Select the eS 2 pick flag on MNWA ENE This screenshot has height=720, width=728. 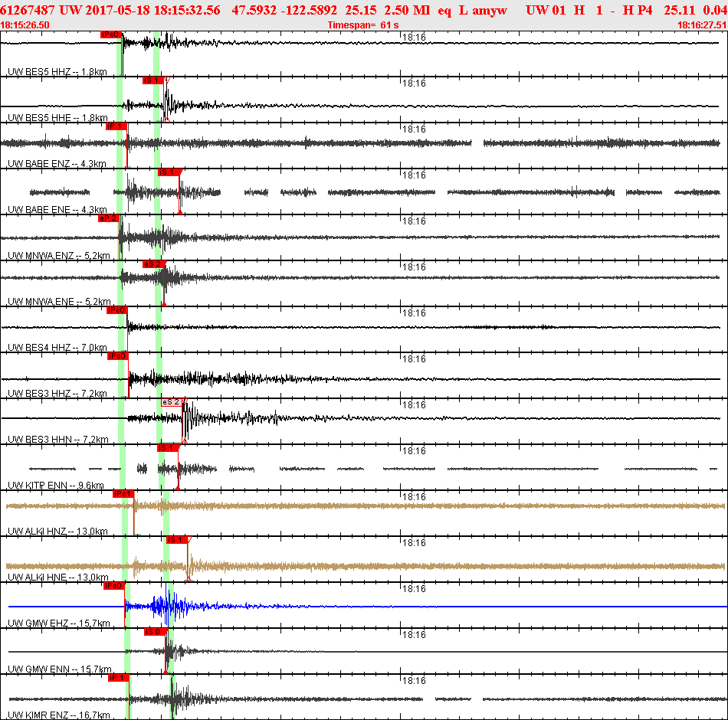(153, 264)
